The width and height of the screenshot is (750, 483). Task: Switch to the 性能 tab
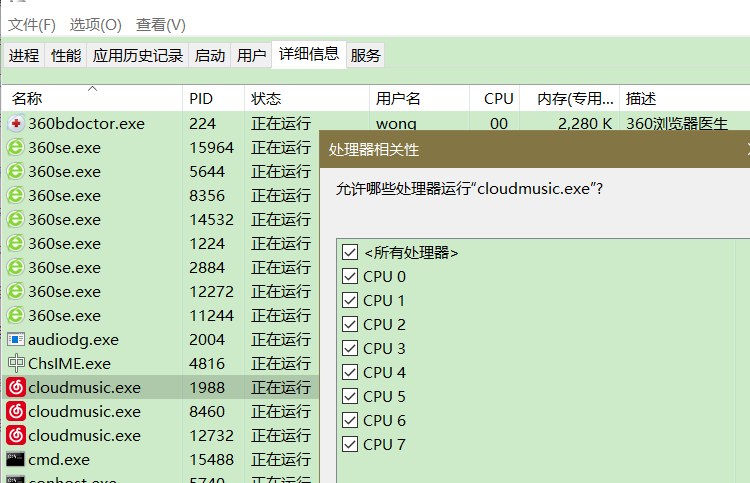pyautogui.click(x=66, y=55)
